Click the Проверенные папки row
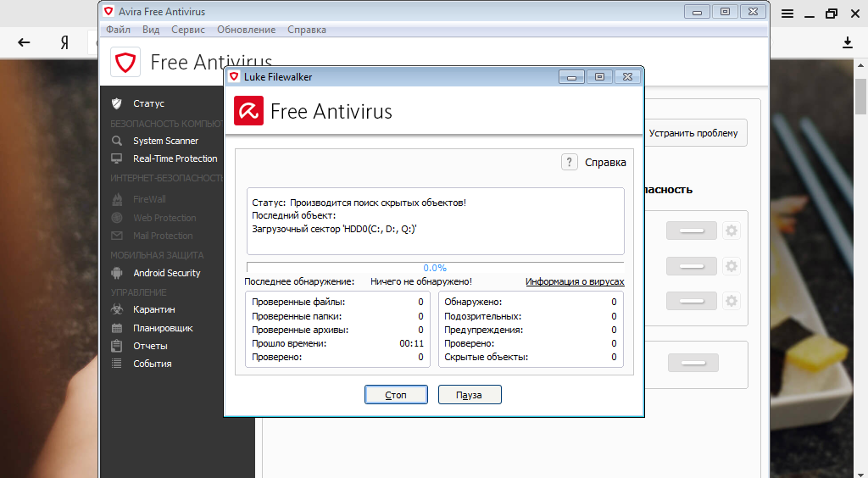The image size is (868, 478). pyautogui.click(x=337, y=316)
